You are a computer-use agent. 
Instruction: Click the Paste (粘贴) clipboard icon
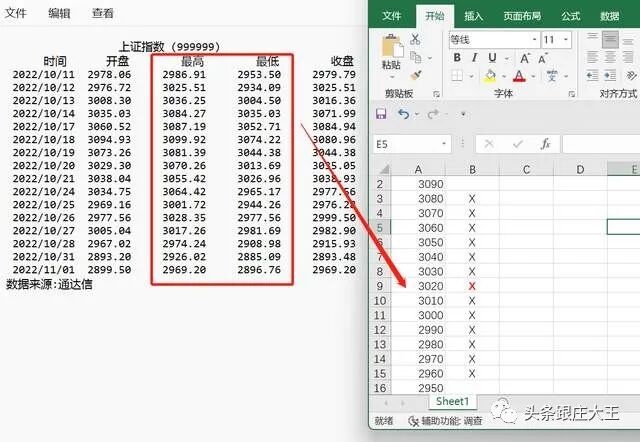[392, 47]
